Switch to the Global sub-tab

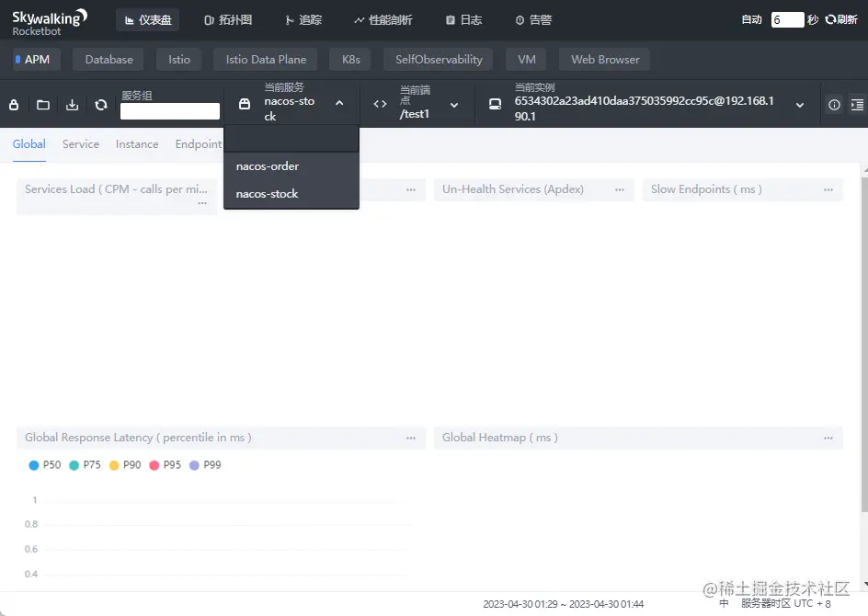(29, 144)
